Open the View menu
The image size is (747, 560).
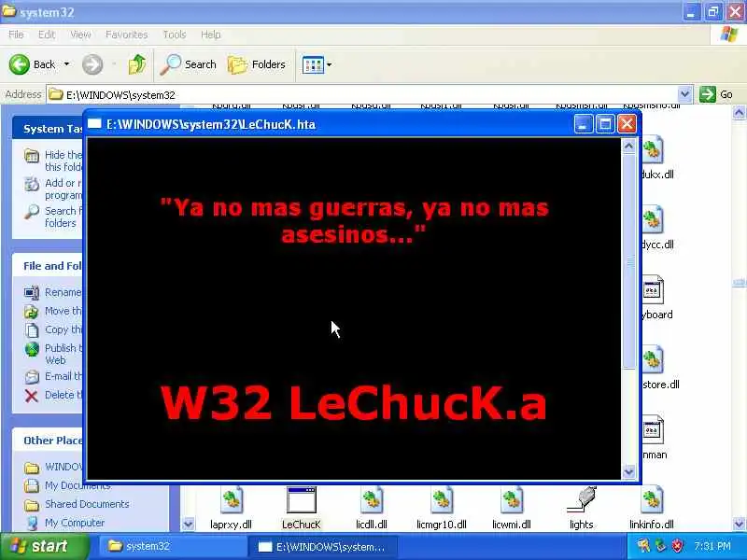point(80,35)
